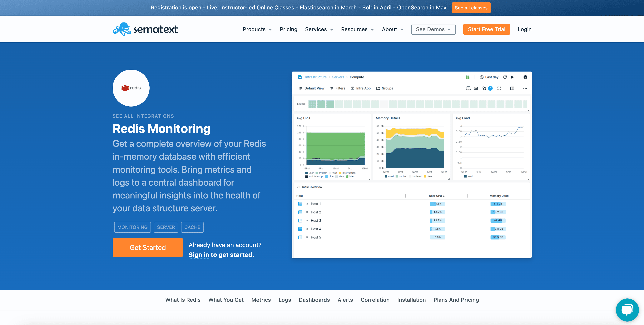Viewport: 644px width, 325px height.
Task: Open the Default View selector
Action: 311,88
